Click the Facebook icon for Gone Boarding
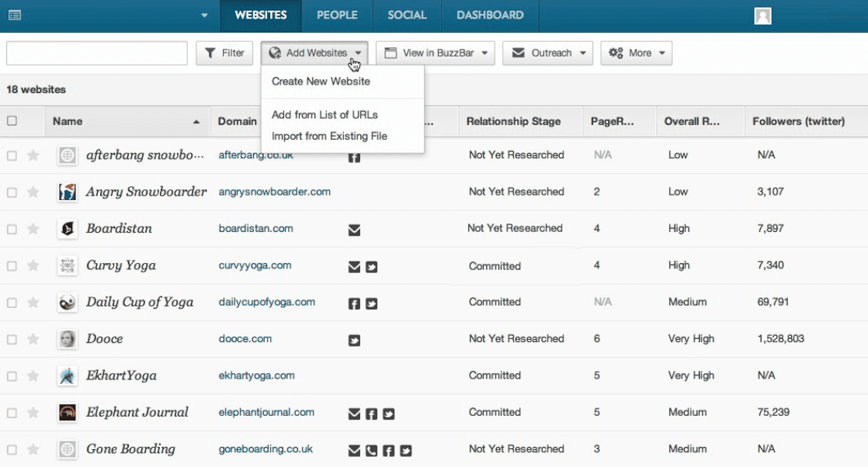 [389, 451]
